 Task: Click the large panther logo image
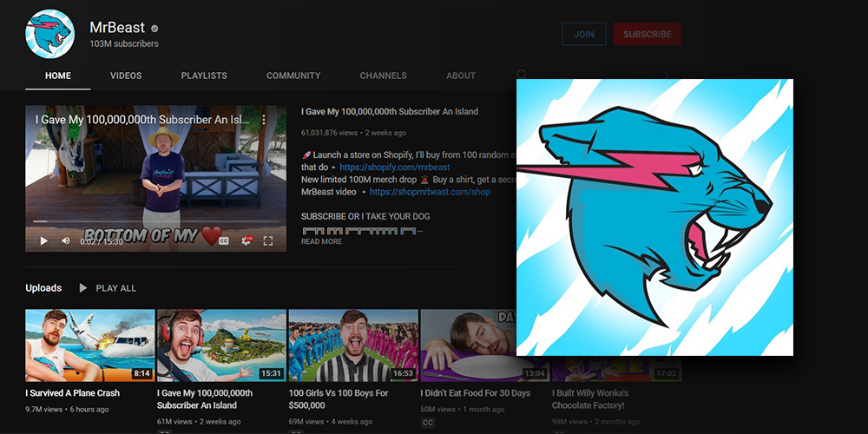click(x=654, y=217)
